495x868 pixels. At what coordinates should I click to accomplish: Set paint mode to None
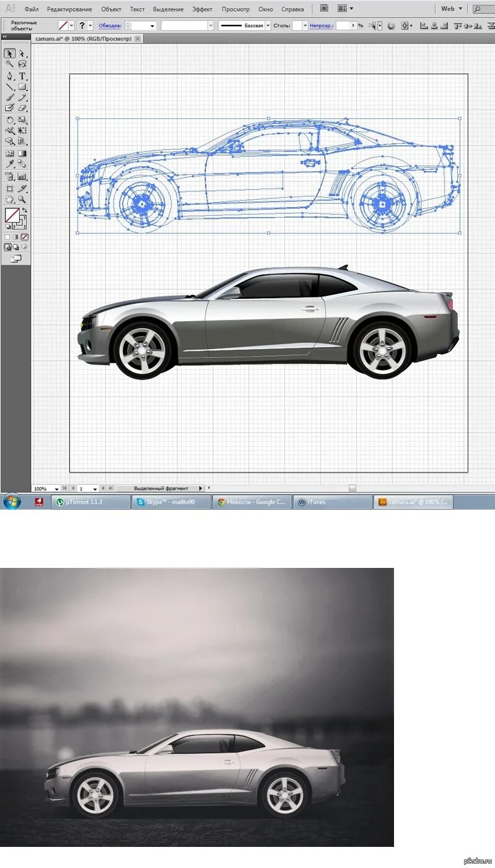(25, 237)
